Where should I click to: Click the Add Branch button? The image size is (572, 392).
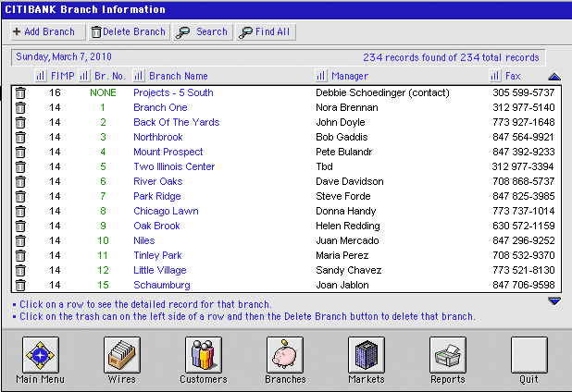click(48, 32)
